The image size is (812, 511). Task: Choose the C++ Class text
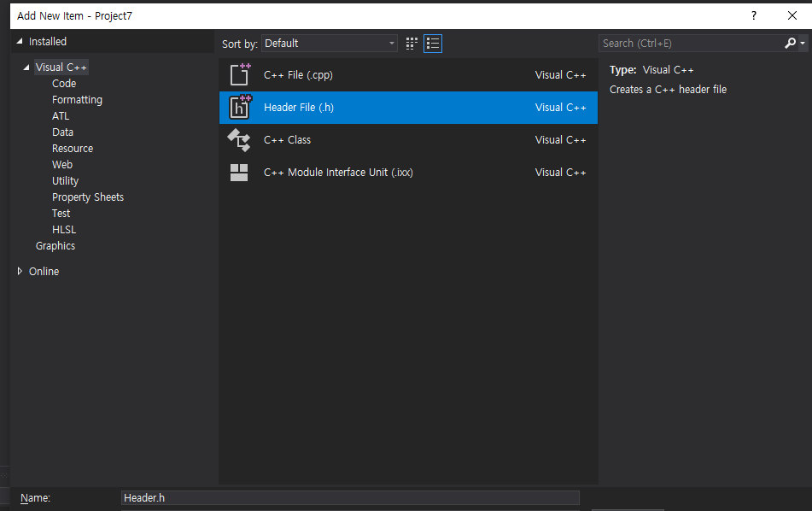(x=288, y=140)
